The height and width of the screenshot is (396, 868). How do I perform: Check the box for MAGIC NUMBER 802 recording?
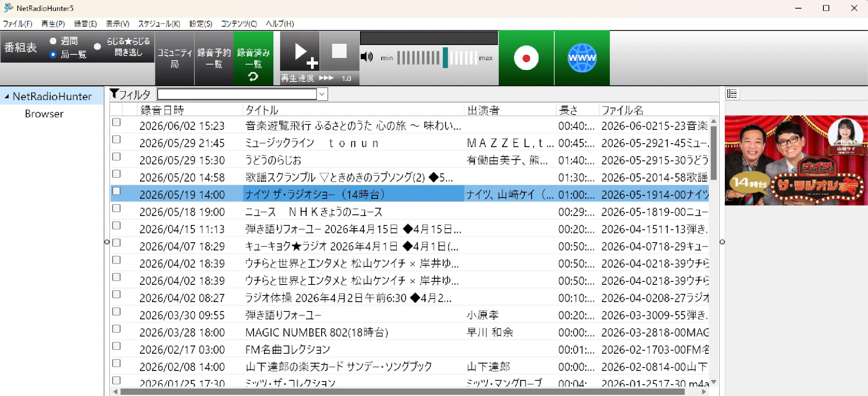(116, 329)
